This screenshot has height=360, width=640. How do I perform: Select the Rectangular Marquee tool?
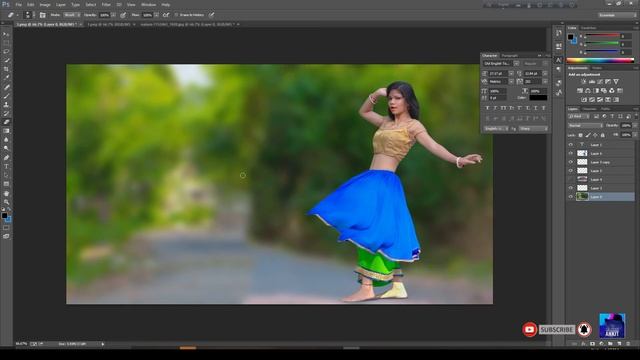point(6,43)
